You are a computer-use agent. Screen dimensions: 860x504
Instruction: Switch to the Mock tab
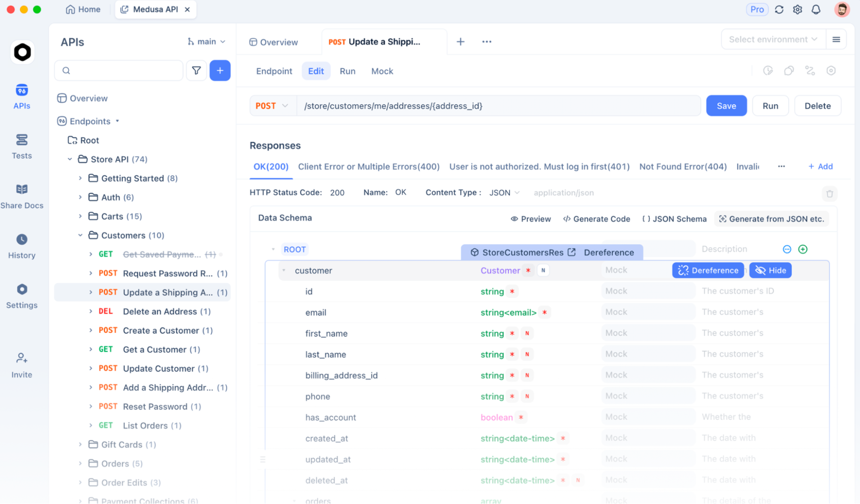coord(382,71)
